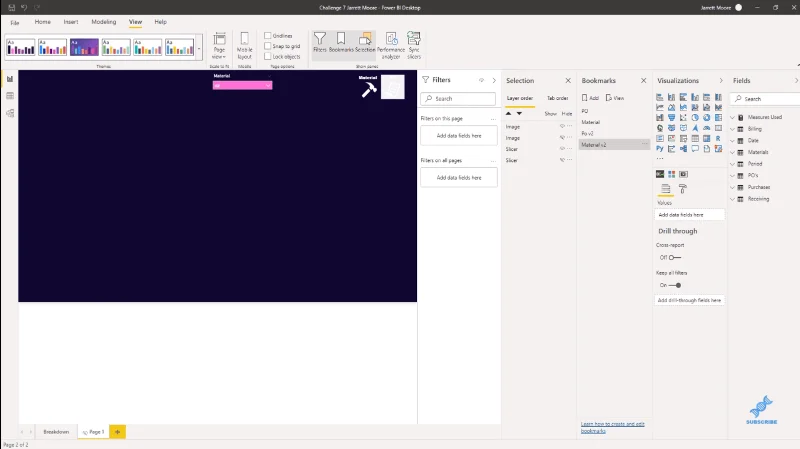Screen dimensions: 800x449
Task: Click Hide in Selection pane
Action: 567,113
